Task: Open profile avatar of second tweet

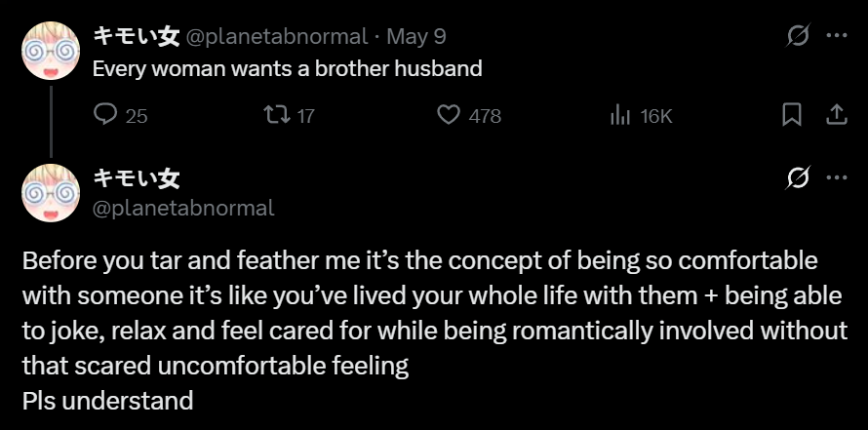Action: tap(50, 191)
